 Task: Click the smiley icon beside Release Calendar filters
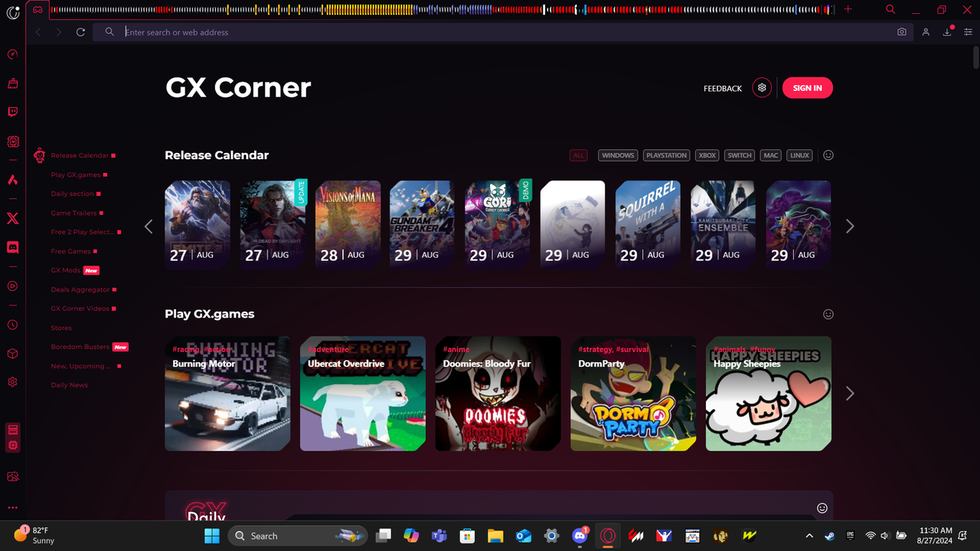[828, 155]
